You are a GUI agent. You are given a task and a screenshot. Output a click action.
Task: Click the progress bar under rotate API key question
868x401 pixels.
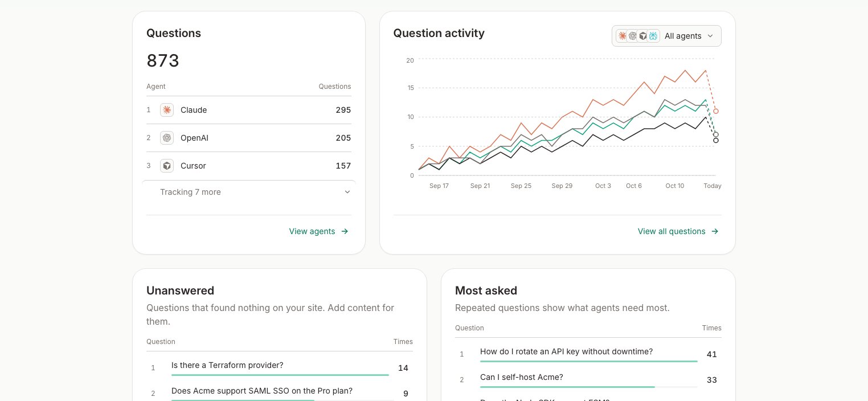tap(589, 361)
